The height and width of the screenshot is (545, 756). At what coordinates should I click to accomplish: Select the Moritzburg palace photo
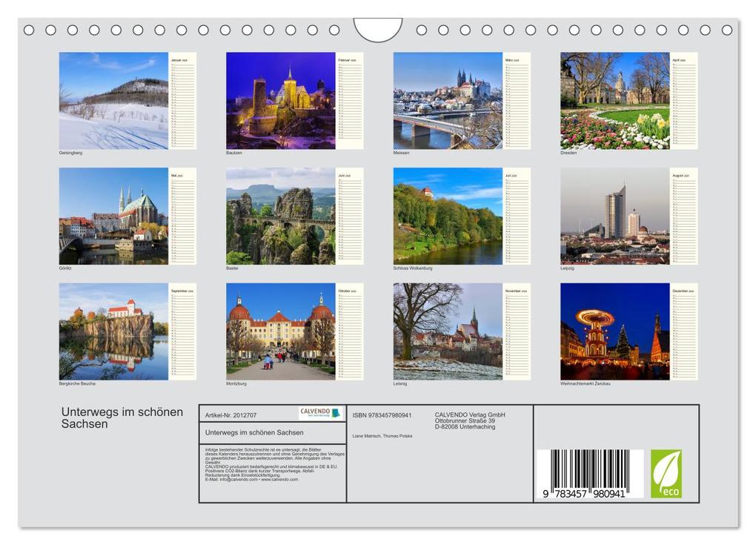(x=280, y=331)
